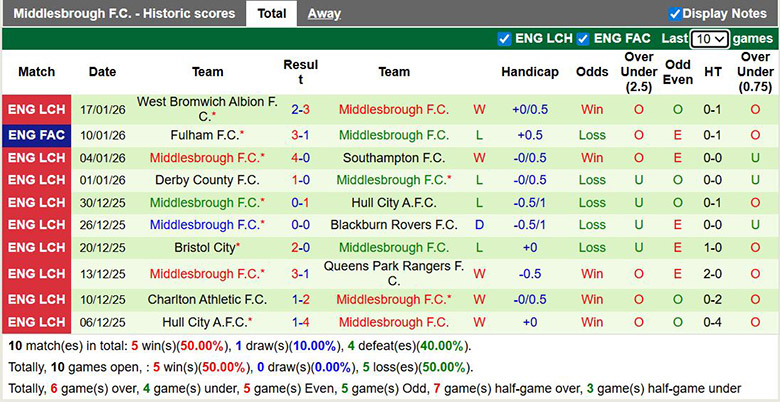Open Charlton Athletic F.C. team link
The width and height of the screenshot is (780, 402).
click(x=207, y=300)
